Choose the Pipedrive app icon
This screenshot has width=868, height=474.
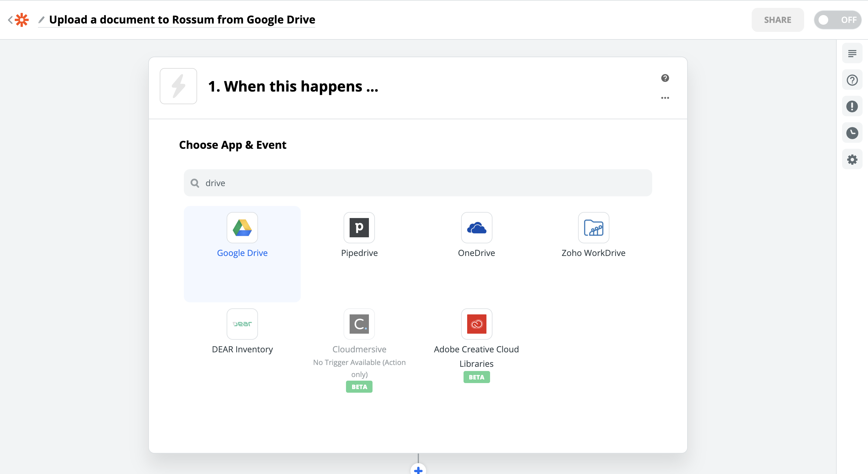tap(359, 228)
